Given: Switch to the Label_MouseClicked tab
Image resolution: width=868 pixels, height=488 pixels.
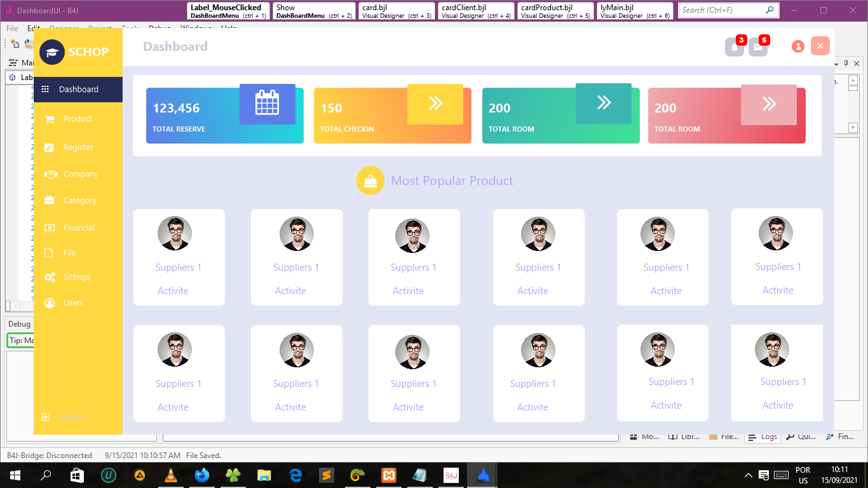Looking at the screenshot, I should [x=229, y=11].
